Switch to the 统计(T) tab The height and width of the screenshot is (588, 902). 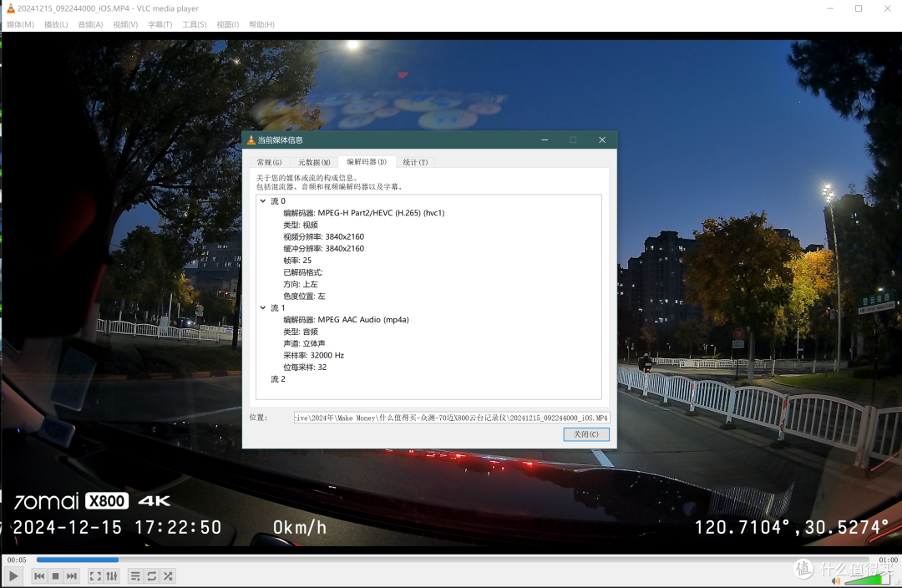click(x=415, y=162)
